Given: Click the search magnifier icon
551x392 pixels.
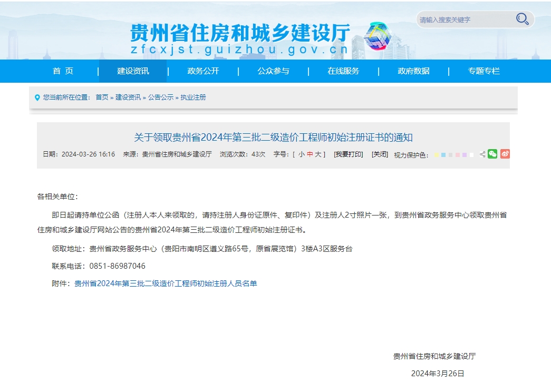Looking at the screenshot, I should (522, 19).
